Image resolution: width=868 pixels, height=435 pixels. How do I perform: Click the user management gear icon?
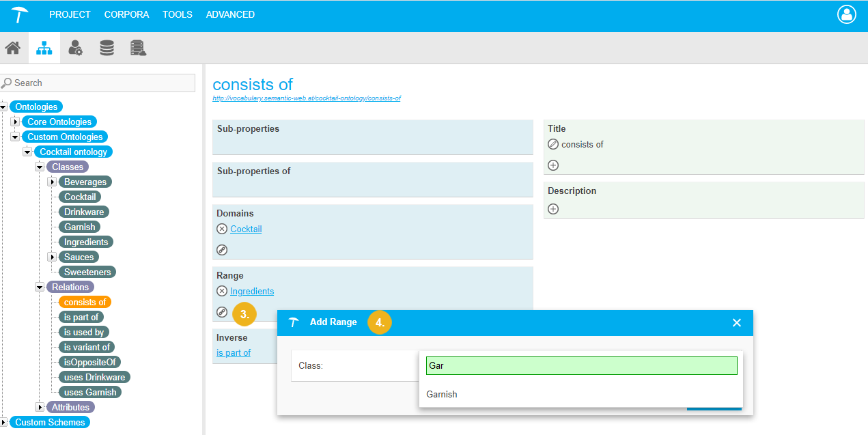pyautogui.click(x=75, y=48)
